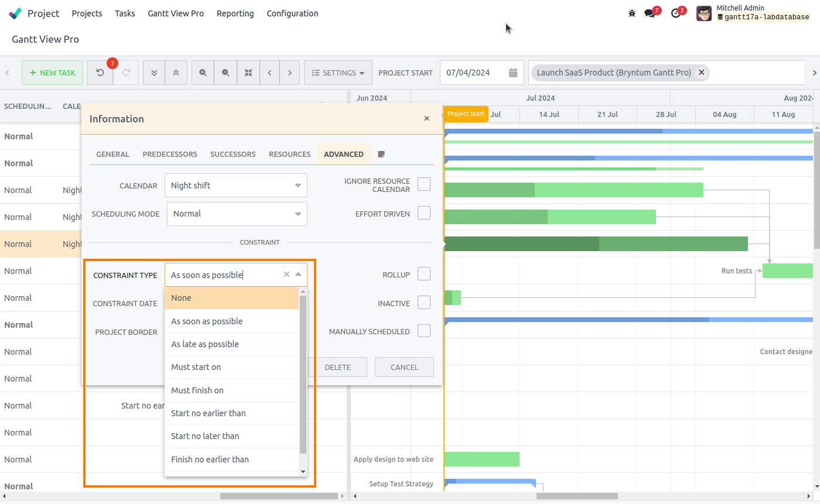Open the Project Start calendar picker icon
This screenshot has width=820, height=504.
coord(513,73)
